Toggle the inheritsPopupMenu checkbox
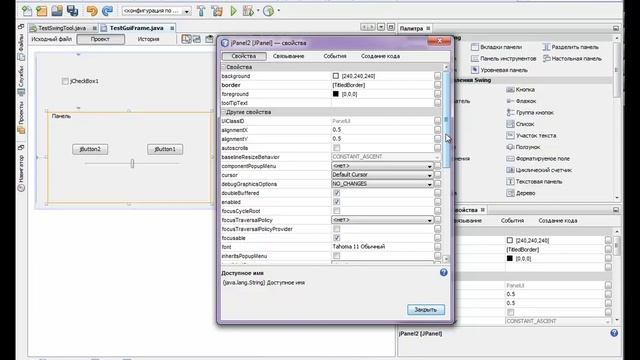 pyautogui.click(x=336, y=256)
